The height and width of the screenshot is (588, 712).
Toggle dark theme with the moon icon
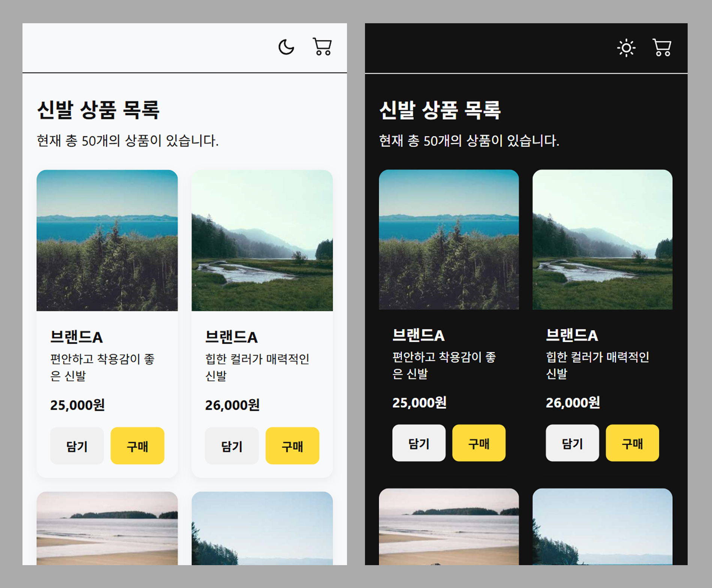click(286, 46)
